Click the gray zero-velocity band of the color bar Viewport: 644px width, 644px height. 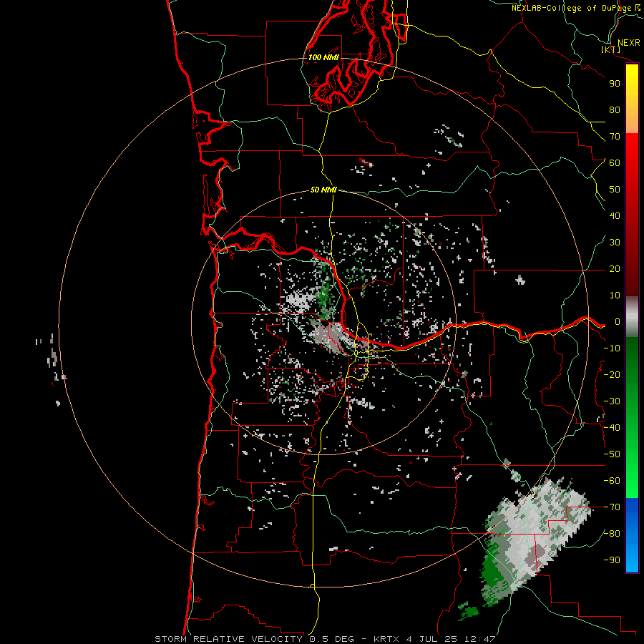[632, 317]
